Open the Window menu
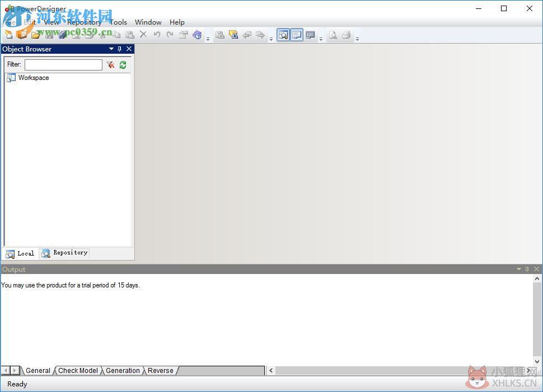 click(148, 22)
